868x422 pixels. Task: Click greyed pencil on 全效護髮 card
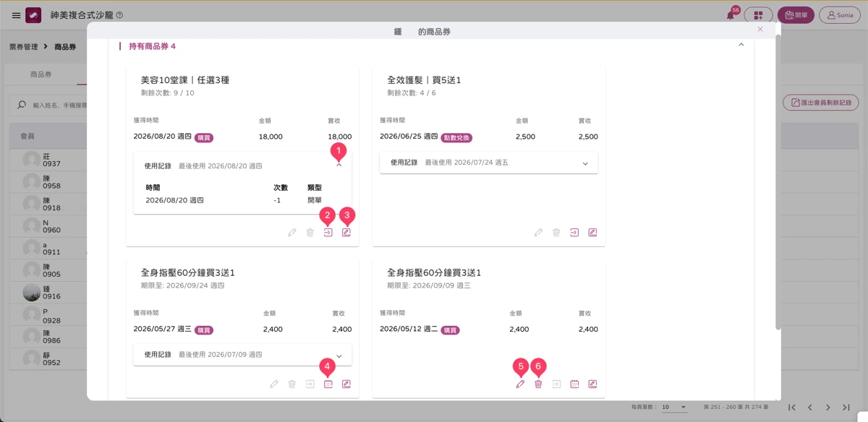pyautogui.click(x=538, y=233)
